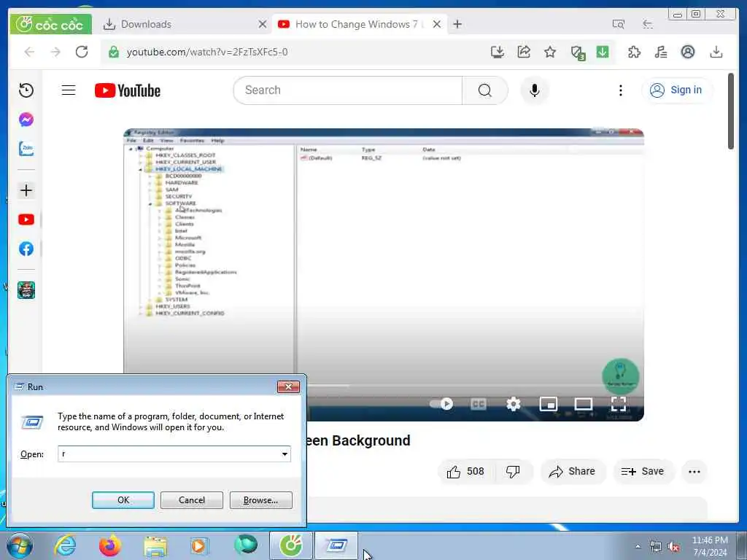Close the Run dialog with red X
This screenshot has width=747, height=560.
point(289,386)
